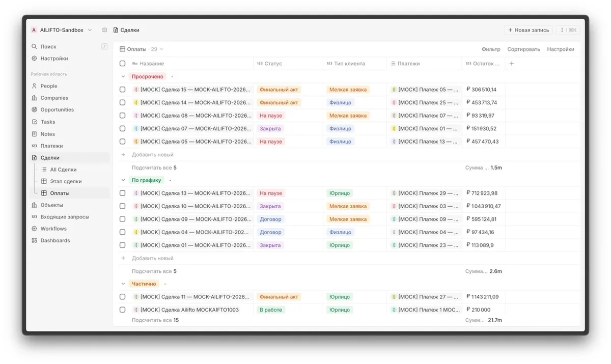The image size is (611, 364).
Task: Open Платежи in the sidebar
Action: pos(51,146)
